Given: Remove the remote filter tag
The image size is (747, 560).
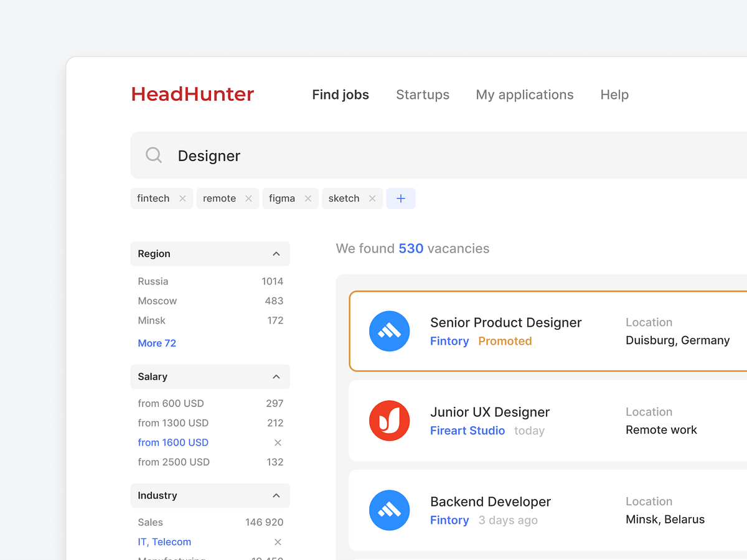Looking at the screenshot, I should (x=248, y=198).
